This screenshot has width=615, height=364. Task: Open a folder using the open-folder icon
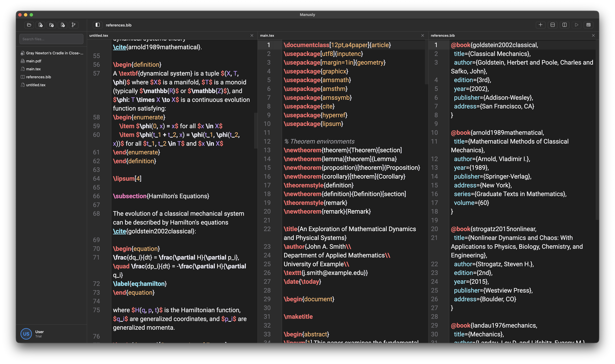pyautogui.click(x=29, y=25)
